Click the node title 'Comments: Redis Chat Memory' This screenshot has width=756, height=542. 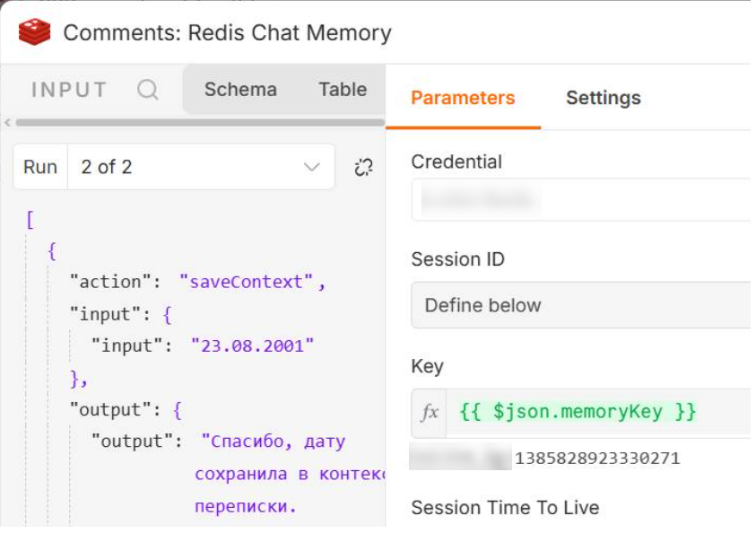(x=227, y=33)
